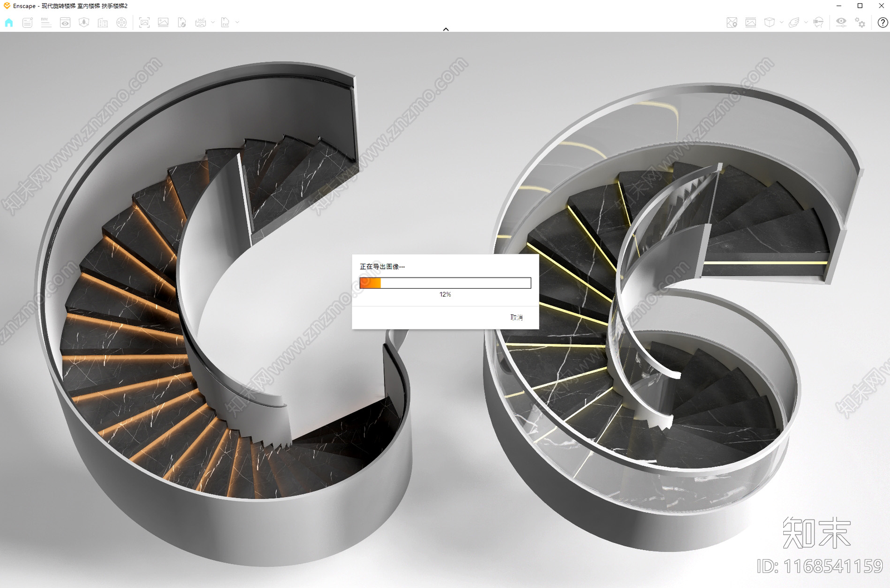This screenshot has height=588, width=890.
Task: Expand the EXE export dropdown arrow
Action: click(x=237, y=23)
